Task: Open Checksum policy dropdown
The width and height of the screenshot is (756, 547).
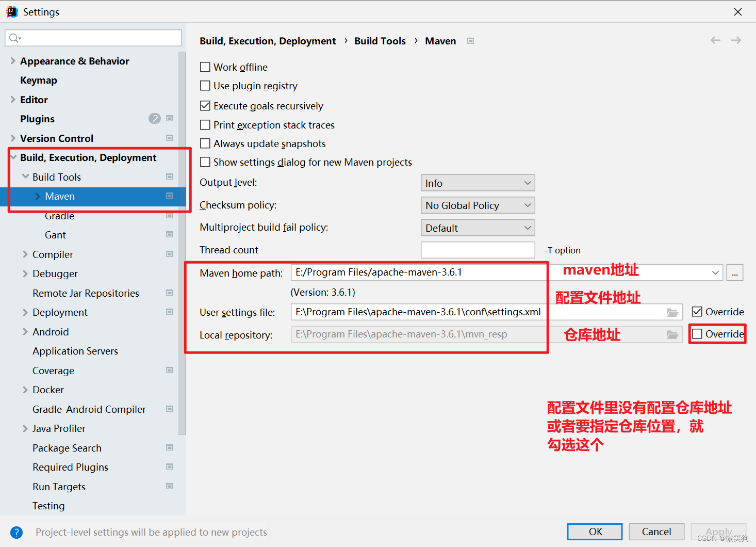Action: [x=478, y=205]
